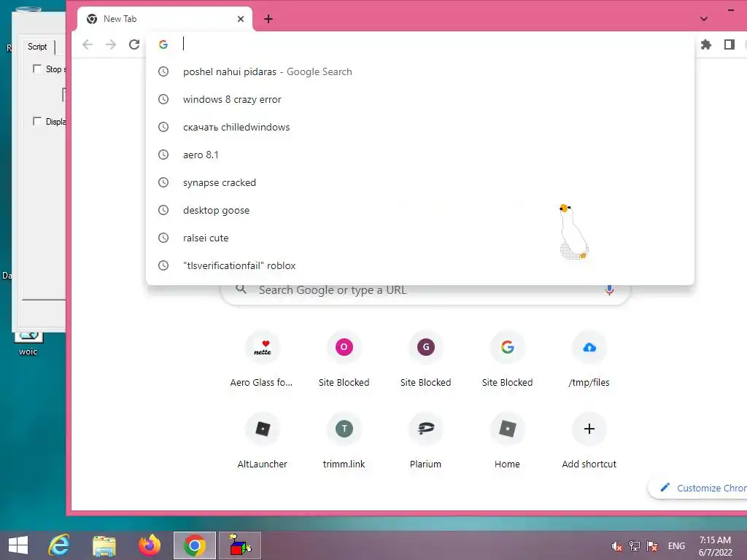Open the AltLauncher shortcut

pyautogui.click(x=262, y=441)
